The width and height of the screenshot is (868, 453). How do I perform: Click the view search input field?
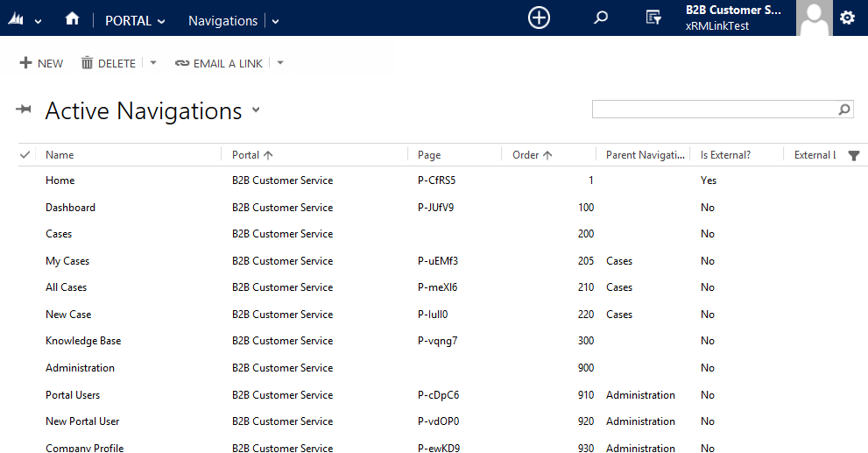(714, 110)
